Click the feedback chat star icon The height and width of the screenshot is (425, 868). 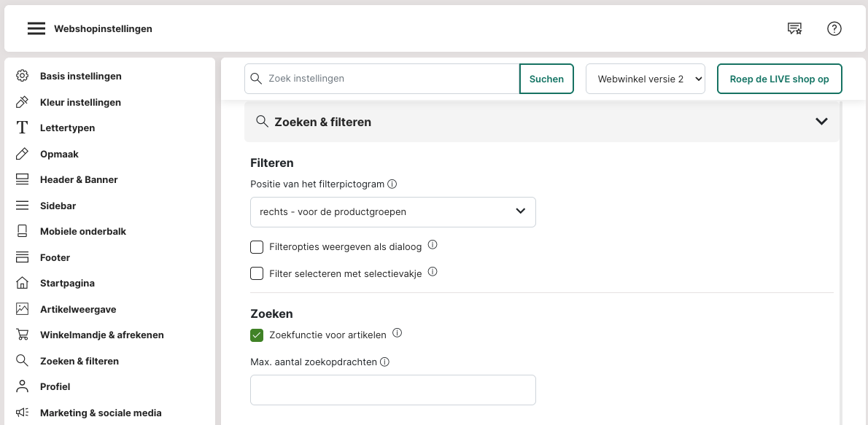point(794,29)
